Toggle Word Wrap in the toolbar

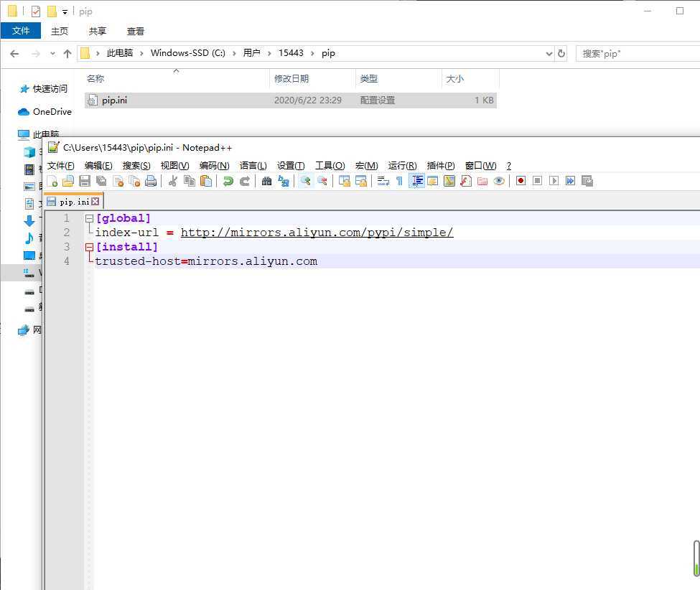tap(383, 181)
